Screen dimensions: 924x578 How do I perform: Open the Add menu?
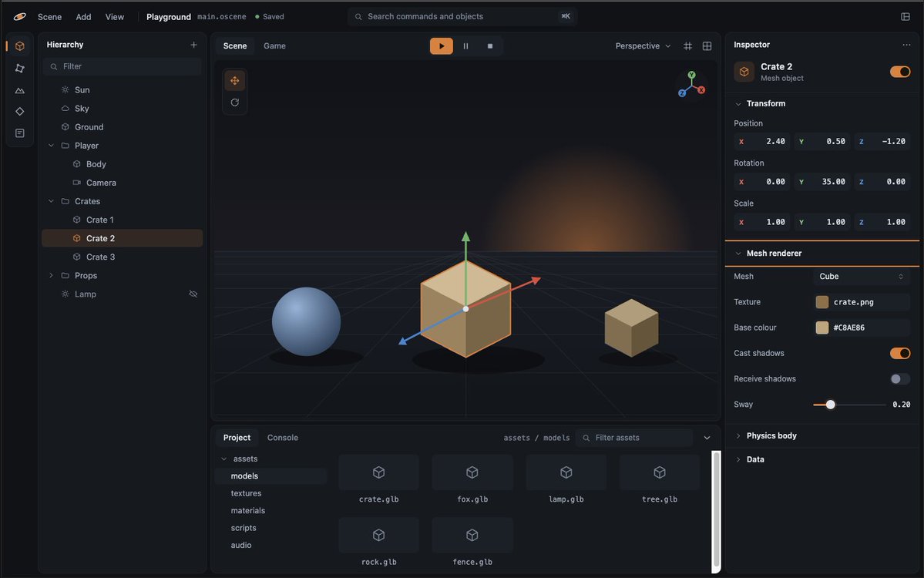click(84, 16)
